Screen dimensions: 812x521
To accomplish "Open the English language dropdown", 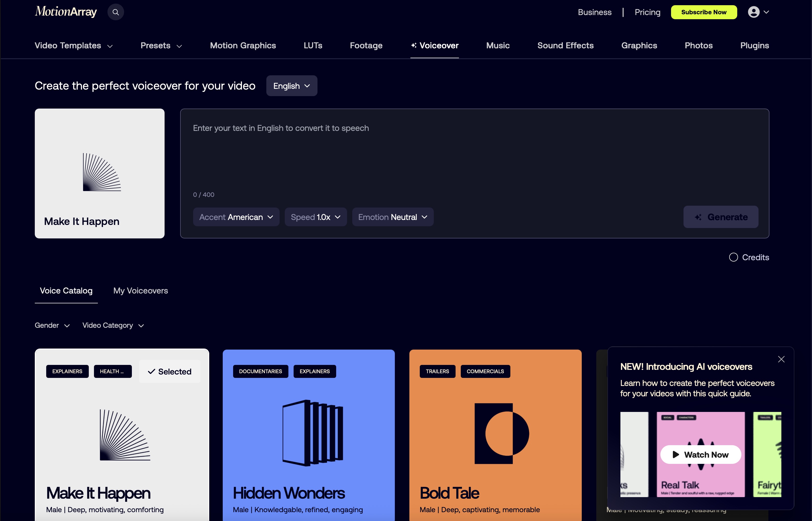I will click(292, 86).
